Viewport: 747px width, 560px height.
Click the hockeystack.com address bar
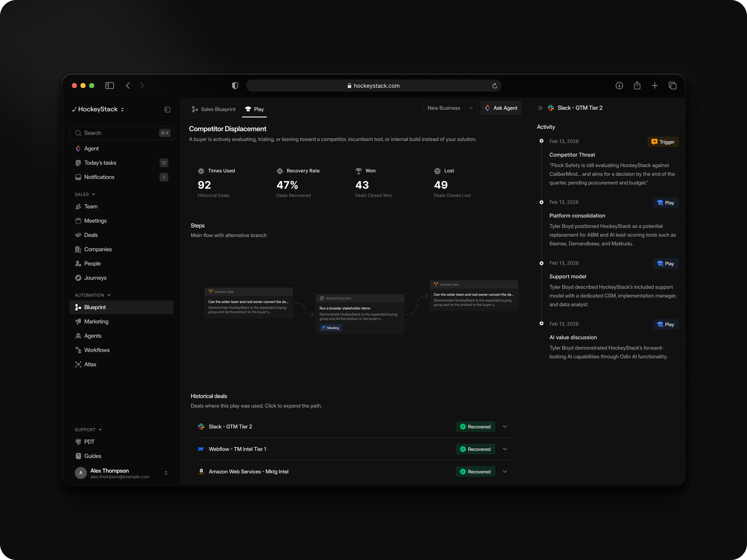click(x=373, y=86)
